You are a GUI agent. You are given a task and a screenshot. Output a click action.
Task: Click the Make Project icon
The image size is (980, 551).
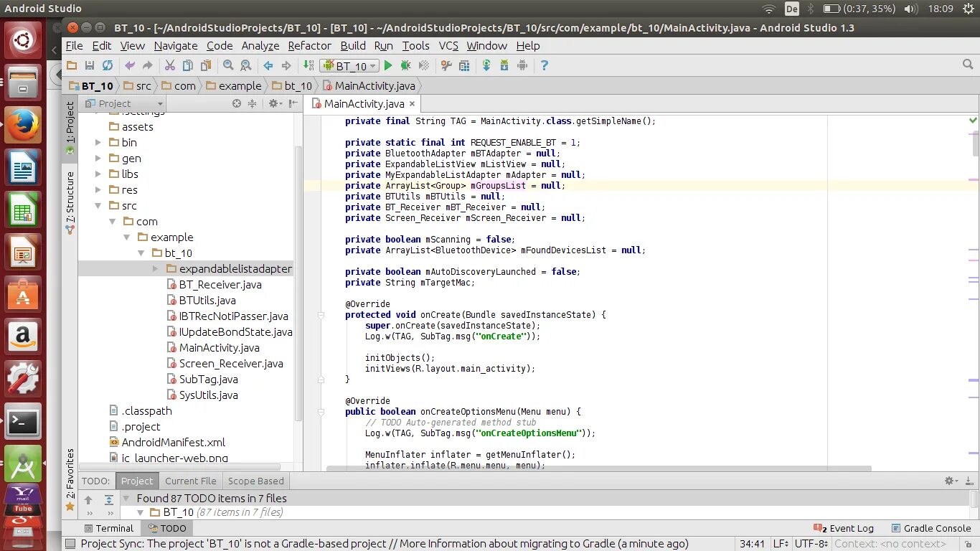[x=308, y=65]
